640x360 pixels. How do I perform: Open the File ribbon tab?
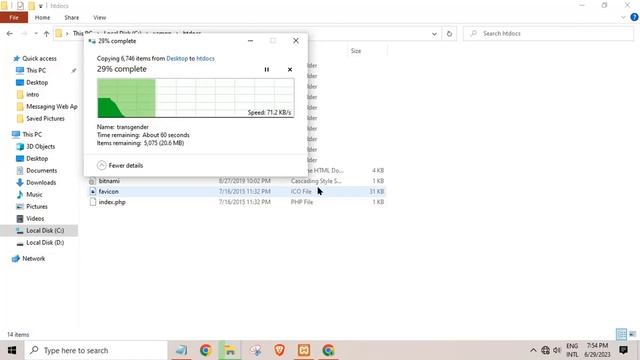14,18
